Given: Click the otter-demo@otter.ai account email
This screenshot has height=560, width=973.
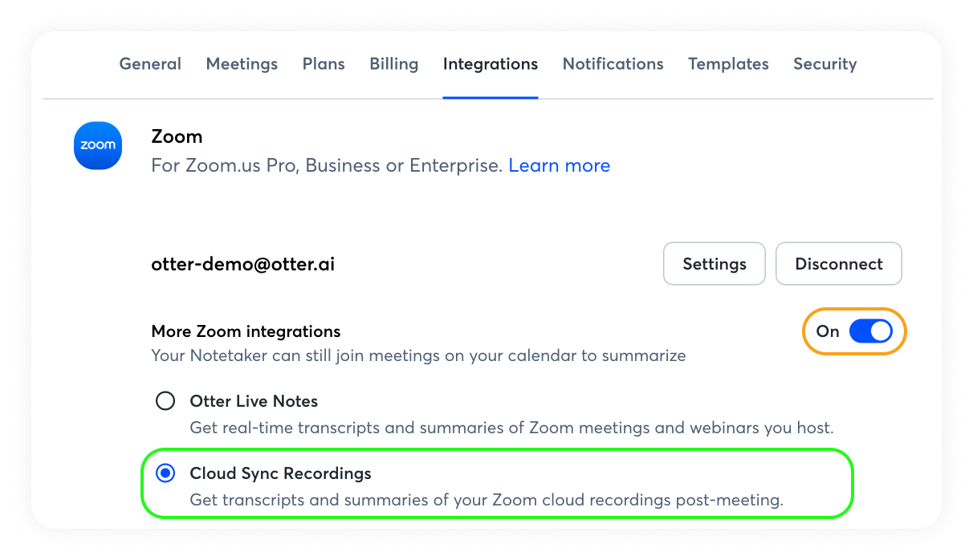Looking at the screenshot, I should (242, 264).
